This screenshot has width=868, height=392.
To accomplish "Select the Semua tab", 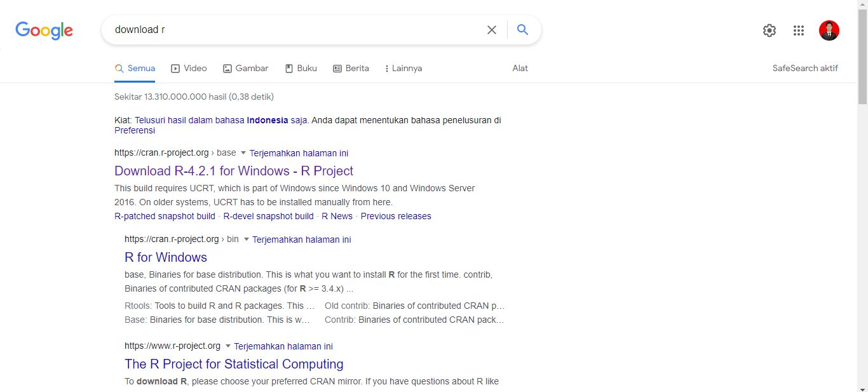I will [135, 69].
